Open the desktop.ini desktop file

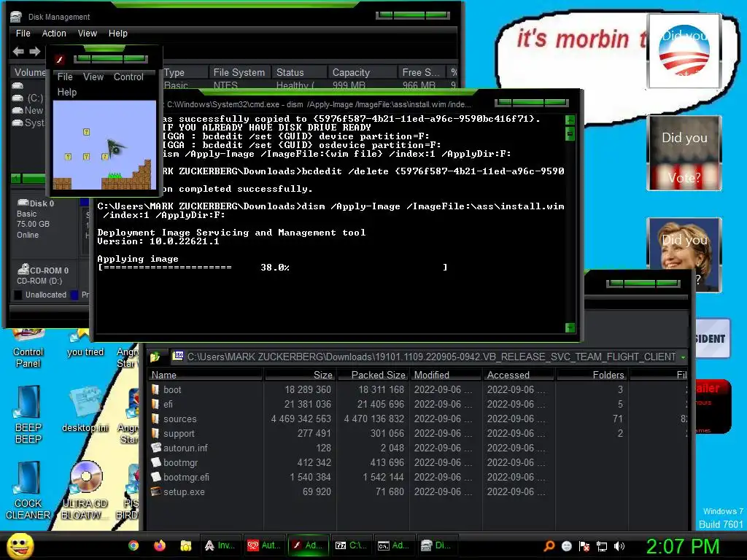(x=85, y=410)
